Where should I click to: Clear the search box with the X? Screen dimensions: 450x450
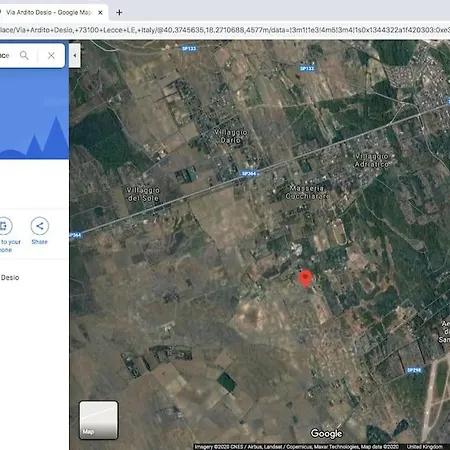51,56
